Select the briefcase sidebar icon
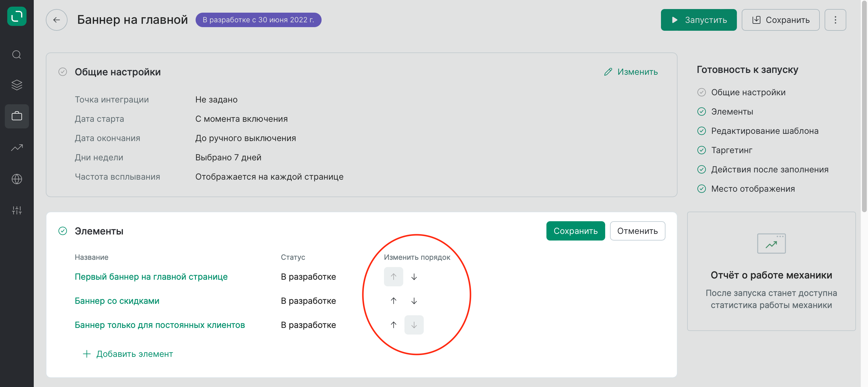 coord(17,116)
